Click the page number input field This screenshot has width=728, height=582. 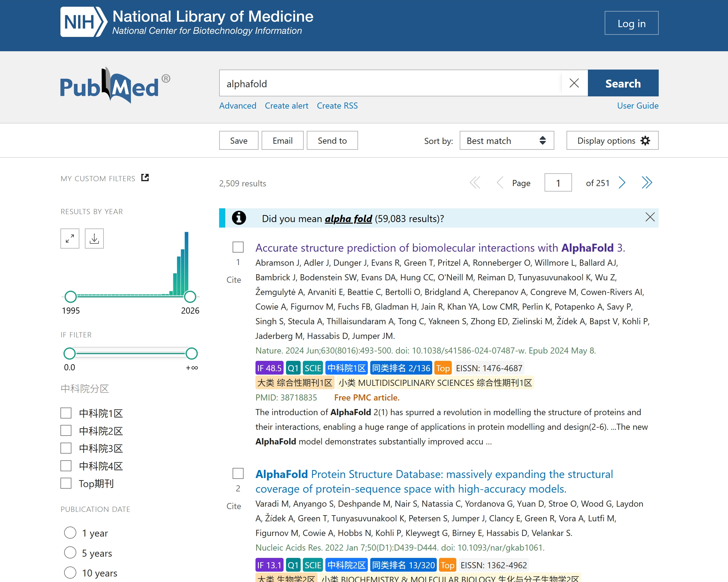(x=558, y=183)
